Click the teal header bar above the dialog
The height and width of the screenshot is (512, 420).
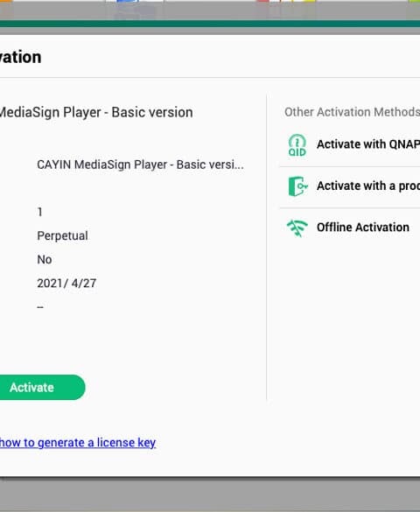[210, 24]
